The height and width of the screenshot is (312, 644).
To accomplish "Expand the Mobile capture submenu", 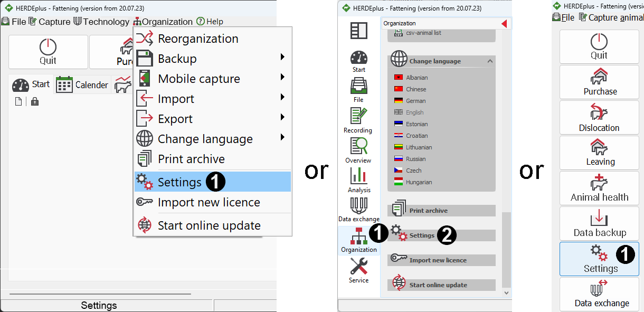I will (282, 78).
